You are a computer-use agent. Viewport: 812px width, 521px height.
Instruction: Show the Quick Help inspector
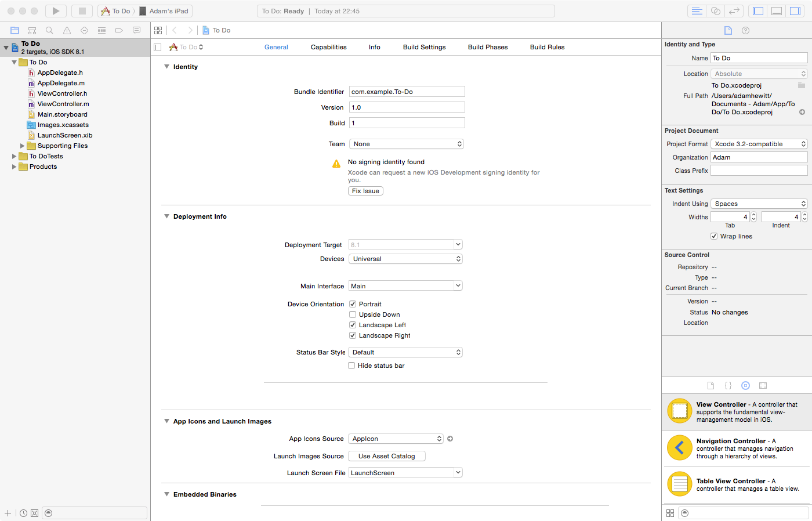click(x=745, y=30)
